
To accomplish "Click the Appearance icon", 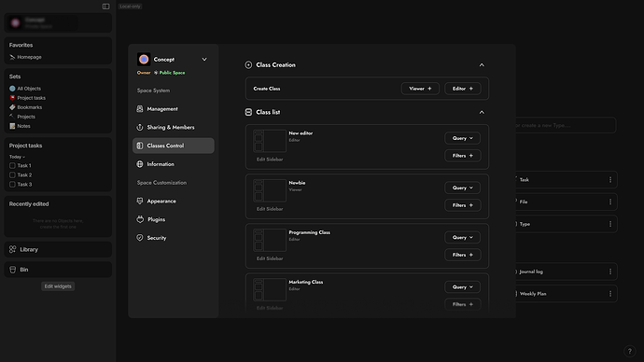I will 140,202.
